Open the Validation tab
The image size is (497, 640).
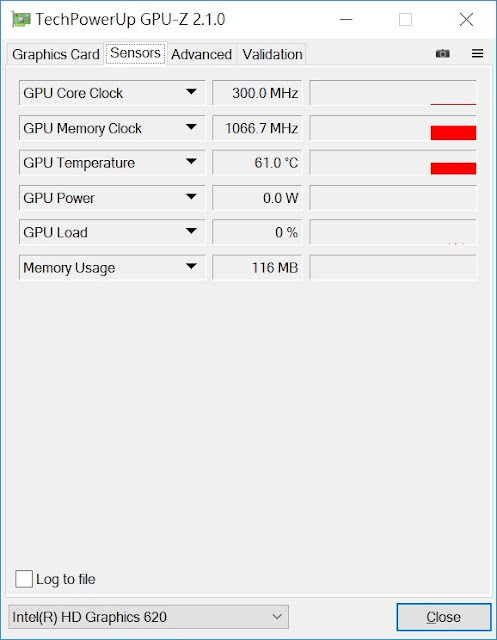[272, 54]
